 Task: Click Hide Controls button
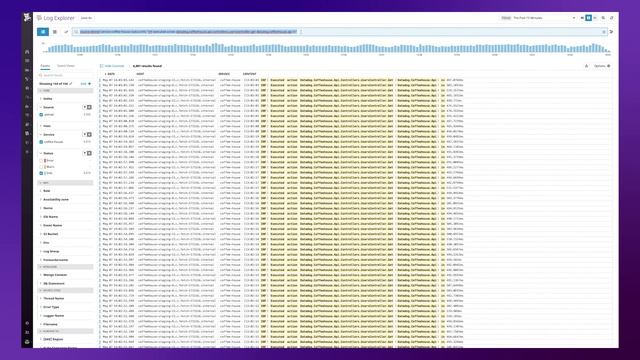[x=112, y=66]
